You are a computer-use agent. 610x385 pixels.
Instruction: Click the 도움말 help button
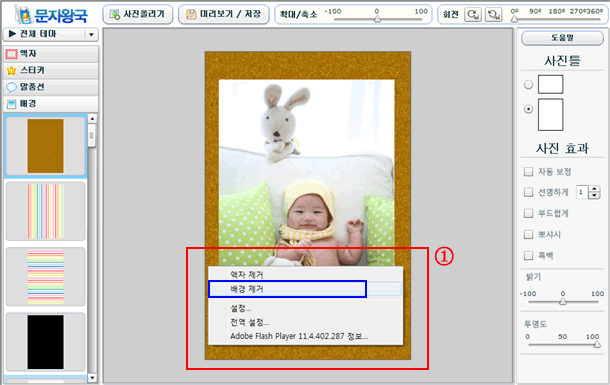tap(562, 38)
